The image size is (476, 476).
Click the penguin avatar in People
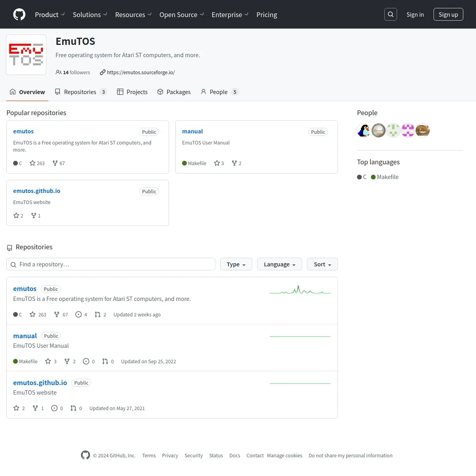pyautogui.click(x=364, y=130)
